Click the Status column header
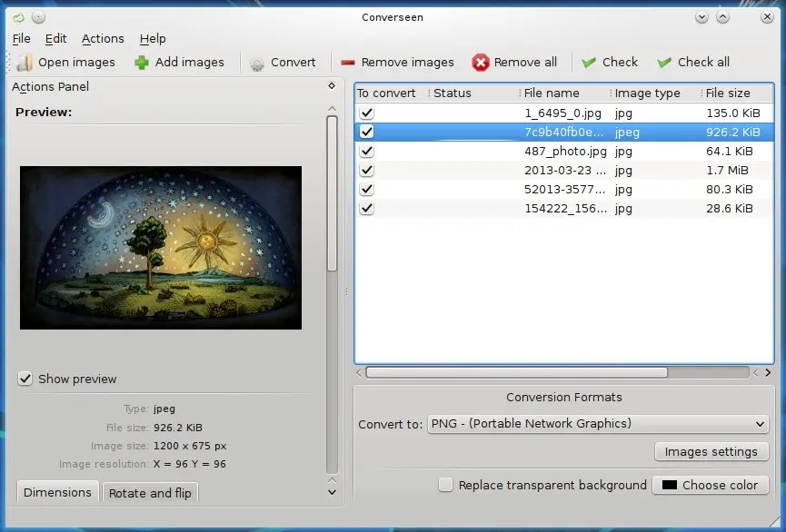Screen dimensions: 786x532 click(x=473, y=94)
